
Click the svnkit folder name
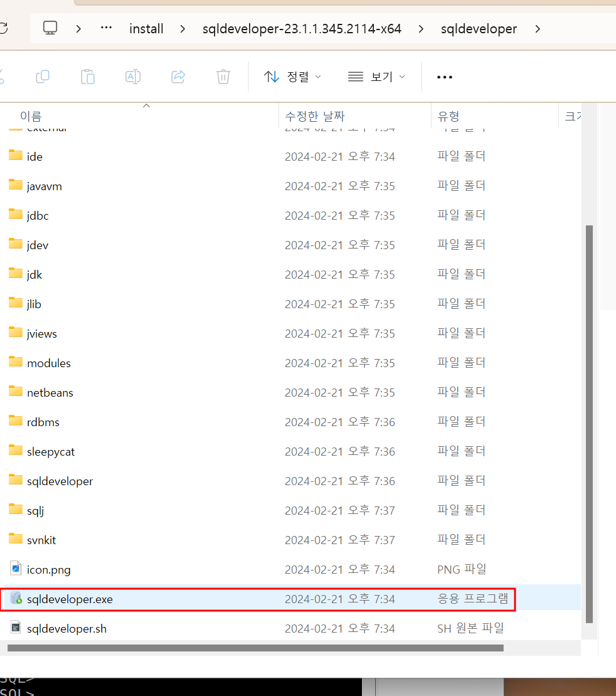coord(41,540)
